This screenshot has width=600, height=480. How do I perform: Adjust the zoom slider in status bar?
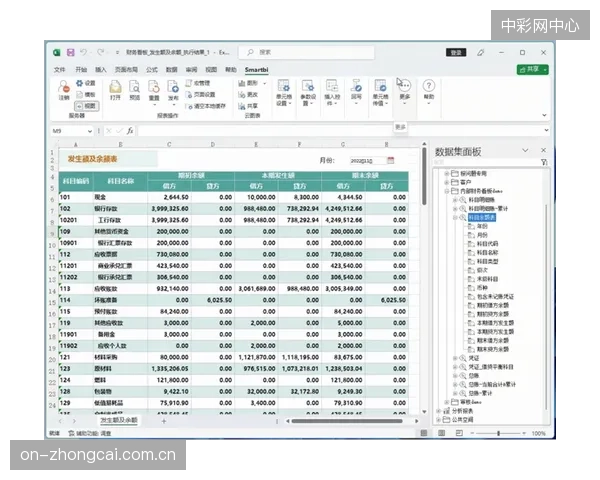[x=498, y=433]
